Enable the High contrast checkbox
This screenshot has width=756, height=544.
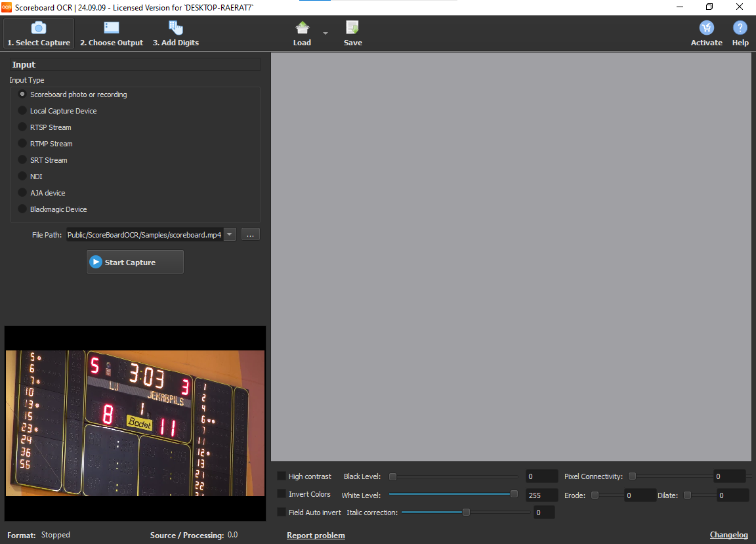282,476
